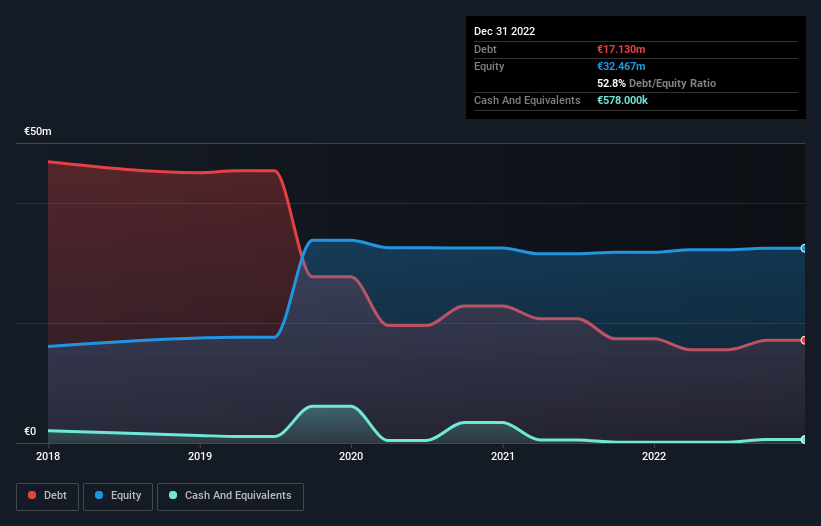
Task: Click Cash And Equivalents label in tooltip
Action: (527, 100)
